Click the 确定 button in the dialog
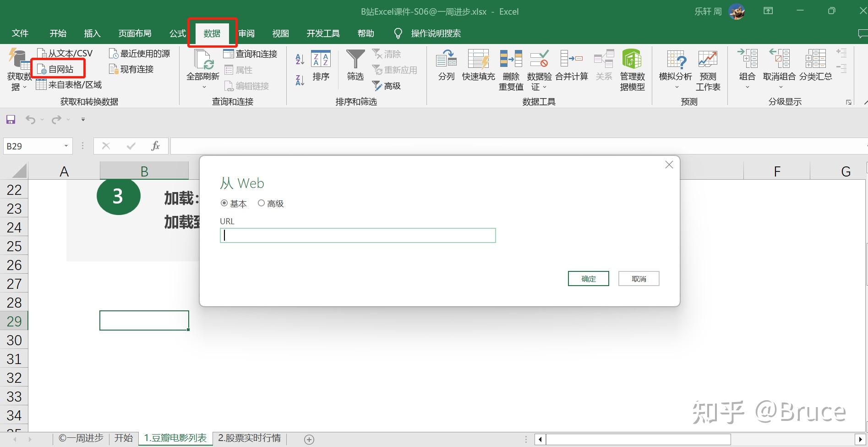This screenshot has width=868, height=447. (x=588, y=278)
